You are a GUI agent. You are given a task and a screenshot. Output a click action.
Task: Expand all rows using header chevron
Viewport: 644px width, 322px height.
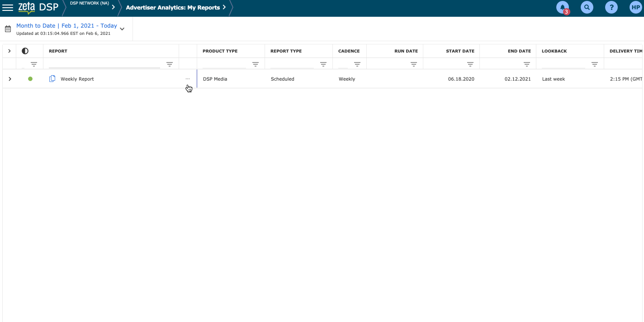(9, 51)
